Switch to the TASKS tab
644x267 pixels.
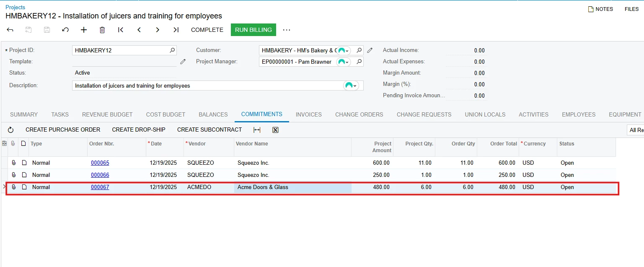click(x=60, y=114)
